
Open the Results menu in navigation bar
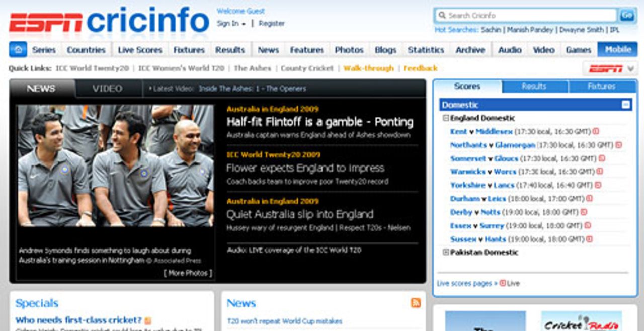click(x=230, y=50)
